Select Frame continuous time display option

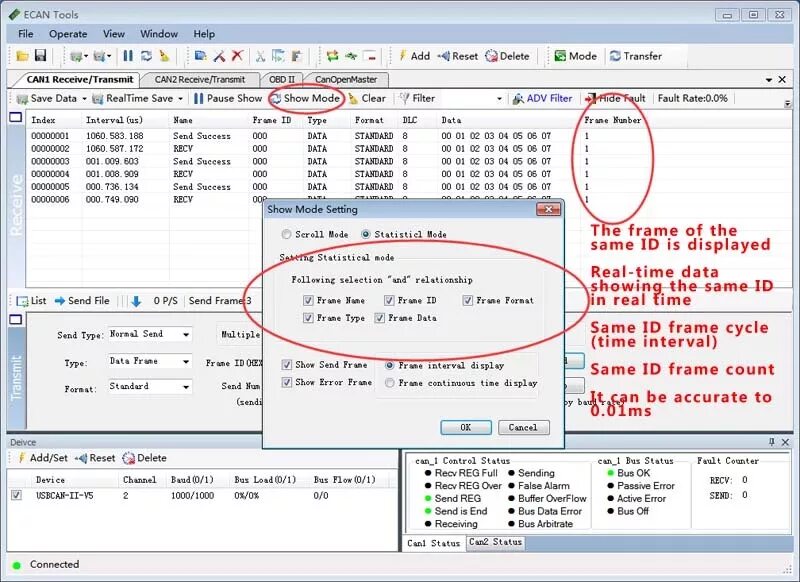(389, 383)
